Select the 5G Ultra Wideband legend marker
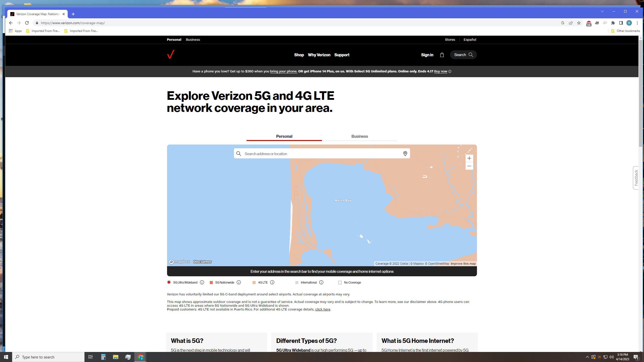Screen dimensions: 644x362 [x=169, y=282]
